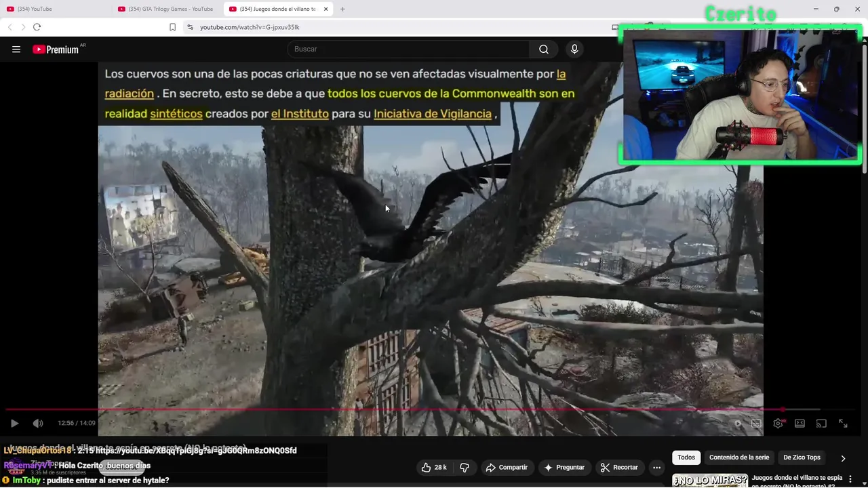The image size is (868, 488).
Task: Dislike the video
Action: 465,467
